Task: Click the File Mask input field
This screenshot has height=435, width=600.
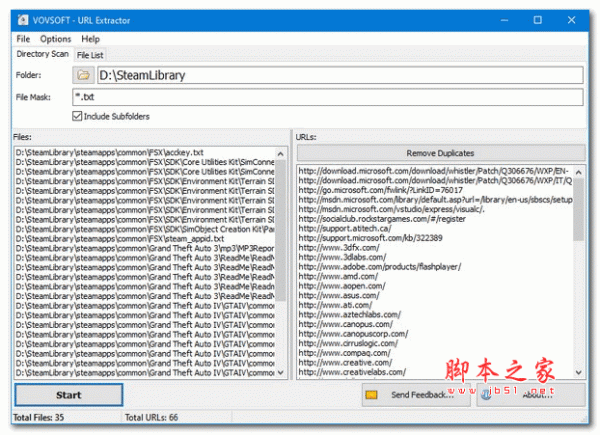Action: (328, 97)
